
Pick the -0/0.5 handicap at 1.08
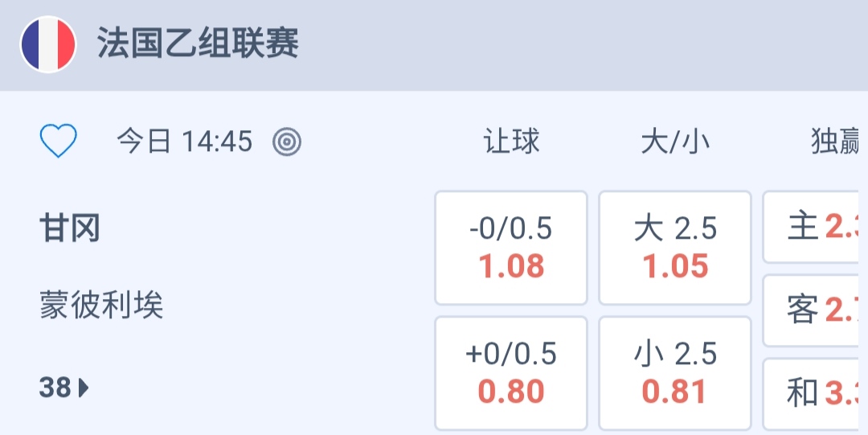(511, 248)
